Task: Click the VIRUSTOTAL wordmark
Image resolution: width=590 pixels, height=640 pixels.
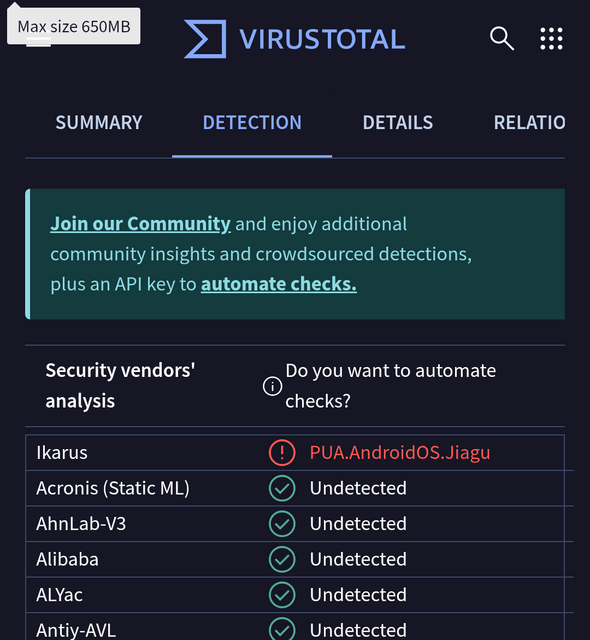Action: [x=322, y=39]
